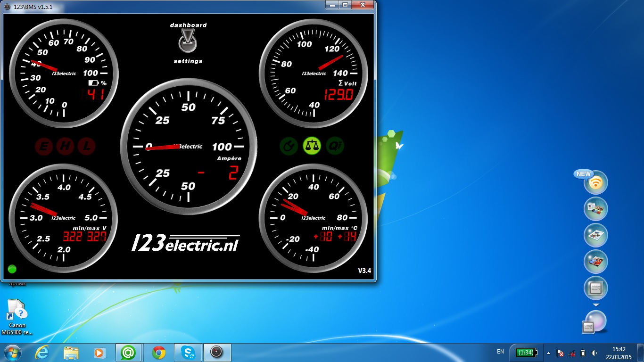Click the red H indicator icon
This screenshot has width=644, height=362.
(x=65, y=147)
